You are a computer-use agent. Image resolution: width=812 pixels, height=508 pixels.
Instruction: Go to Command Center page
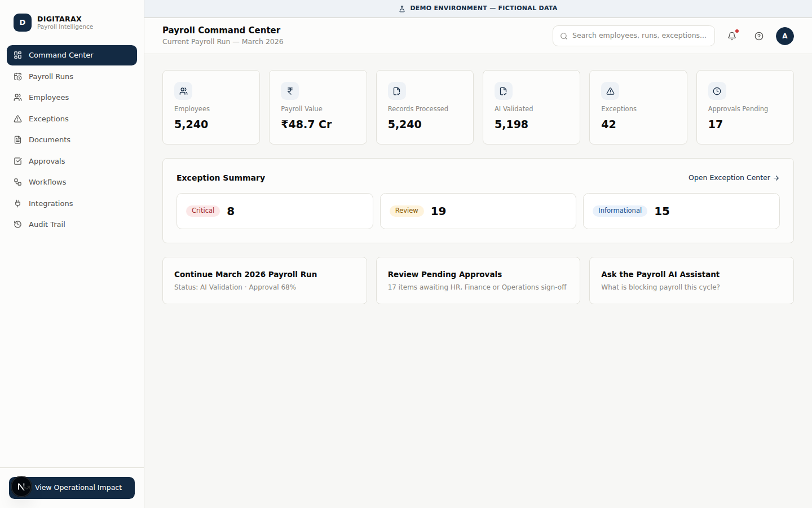[72, 55]
